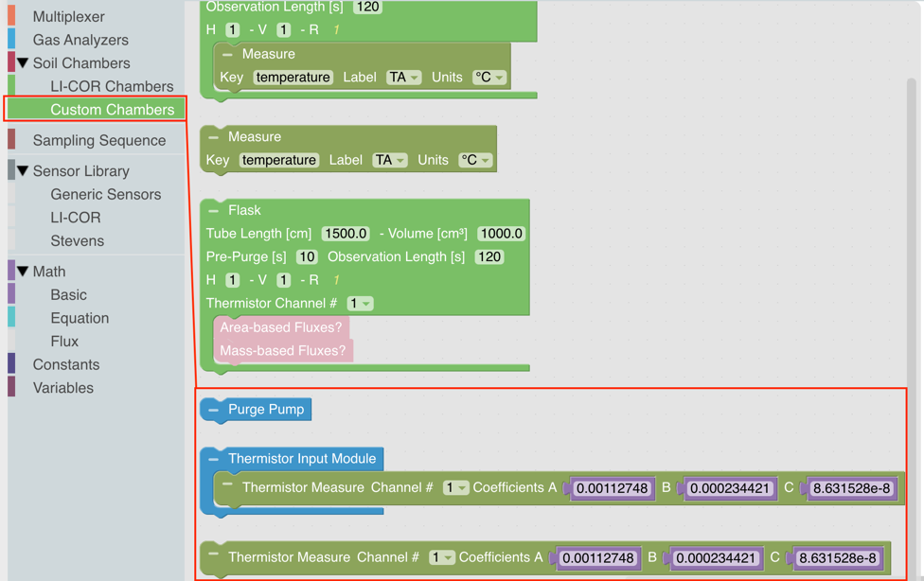Screen dimensions: 924x581
Task: Collapse Soil Chambers category triangle
Action: (x=23, y=63)
